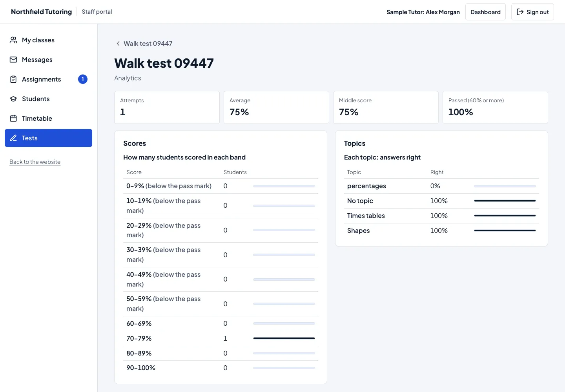The width and height of the screenshot is (565, 392).
Task: Click the "40–49% (below the pass mark)" label
Action: pos(163,279)
